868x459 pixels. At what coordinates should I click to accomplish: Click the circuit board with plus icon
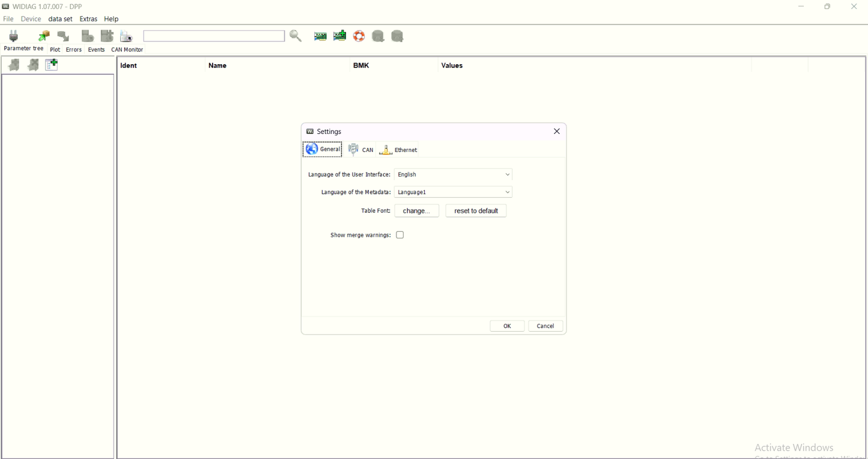(340, 36)
